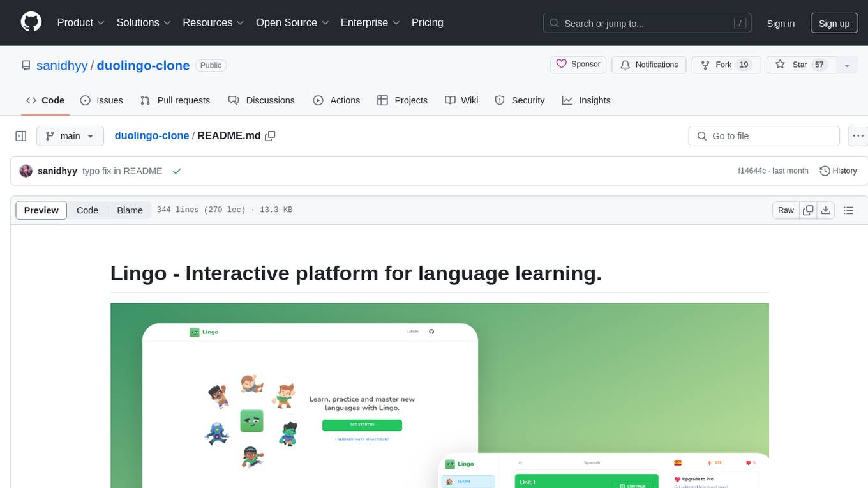
Task: View file History
Action: (838, 171)
